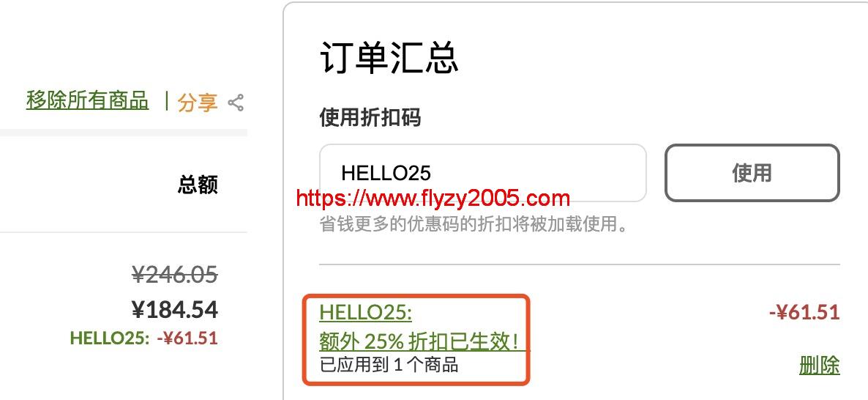This screenshot has width=868, height=400.
Task: Click the -¥61.51 discount in the order summary
Action: (x=804, y=313)
